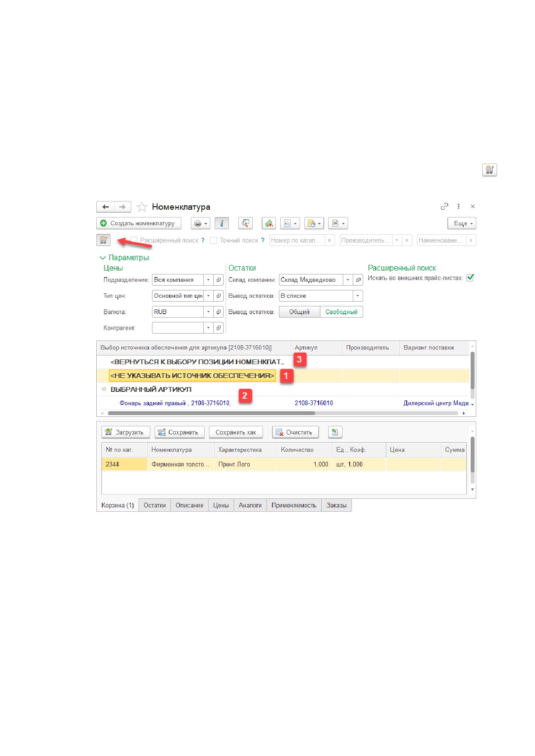Open help for Расширенный поиск question mark
This screenshot has width=535, height=756.
(x=203, y=240)
